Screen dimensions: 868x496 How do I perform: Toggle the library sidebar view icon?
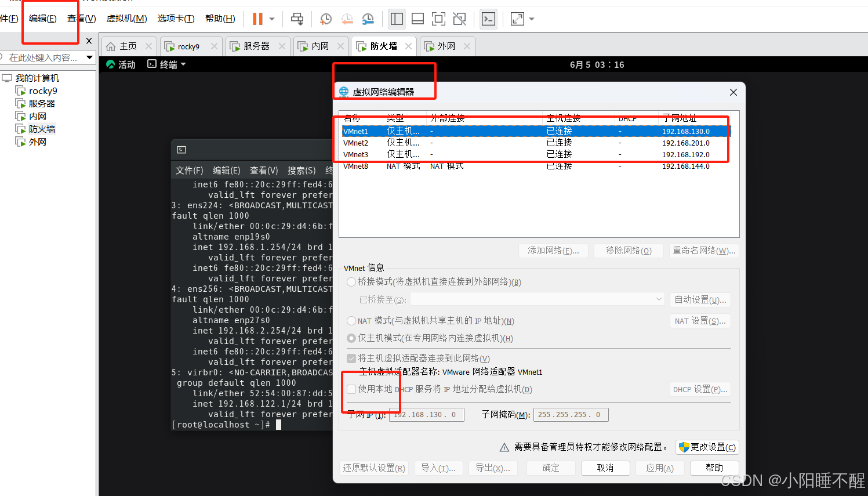pos(397,19)
